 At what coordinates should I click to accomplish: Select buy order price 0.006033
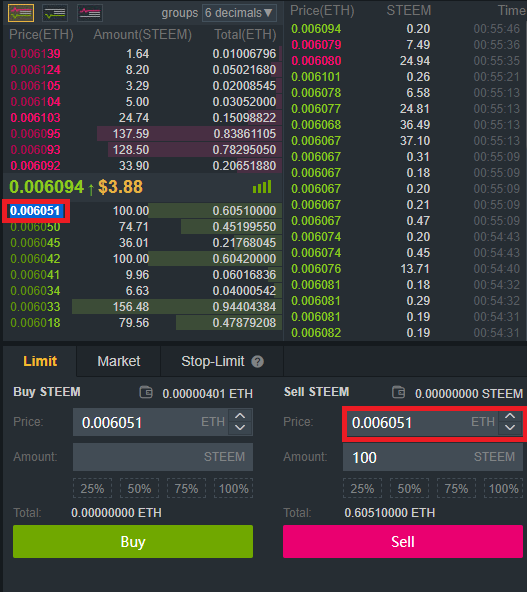coord(35,307)
